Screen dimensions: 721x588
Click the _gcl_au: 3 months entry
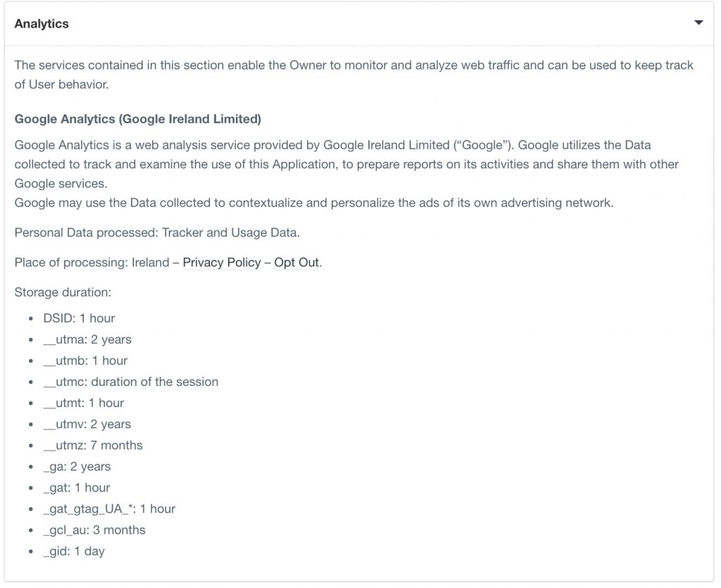point(94,530)
